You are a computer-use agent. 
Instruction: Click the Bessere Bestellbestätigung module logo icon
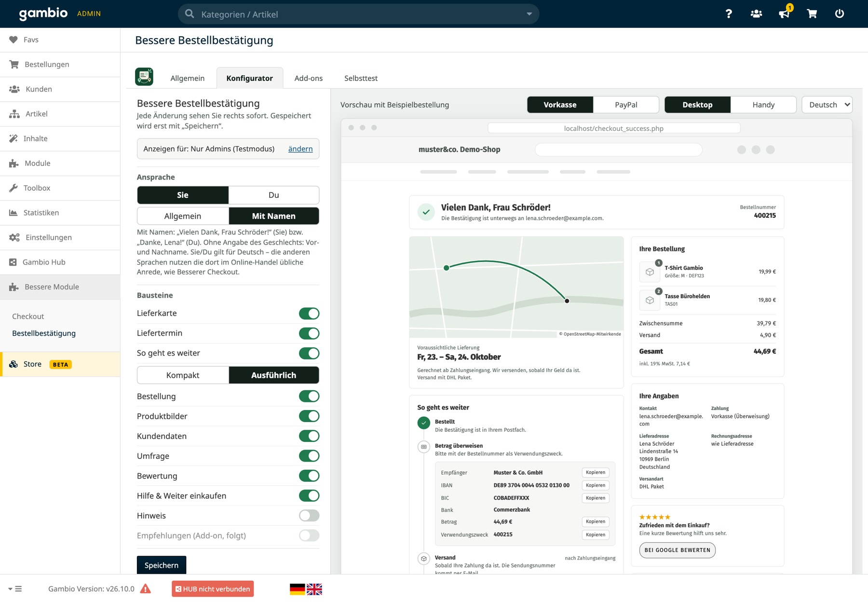point(144,77)
